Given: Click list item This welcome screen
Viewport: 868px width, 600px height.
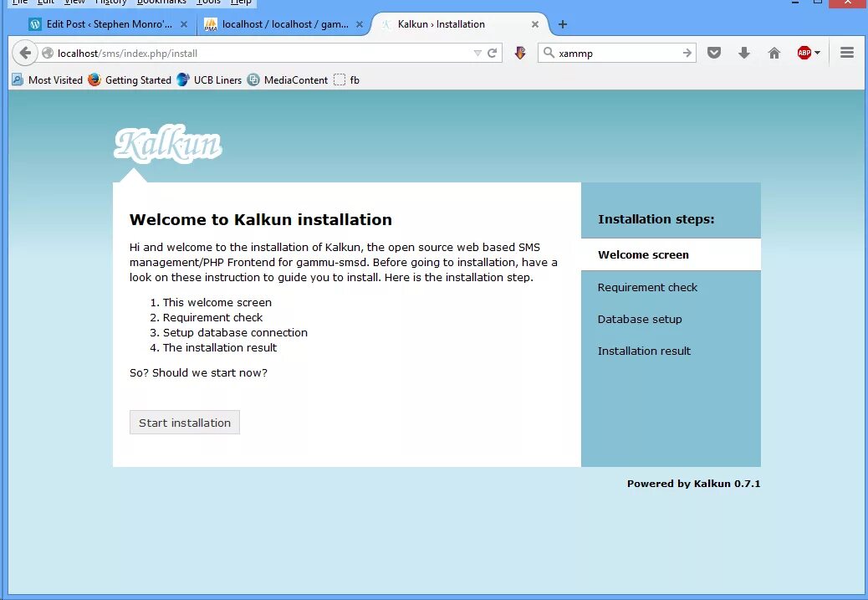Looking at the screenshot, I should click(217, 302).
